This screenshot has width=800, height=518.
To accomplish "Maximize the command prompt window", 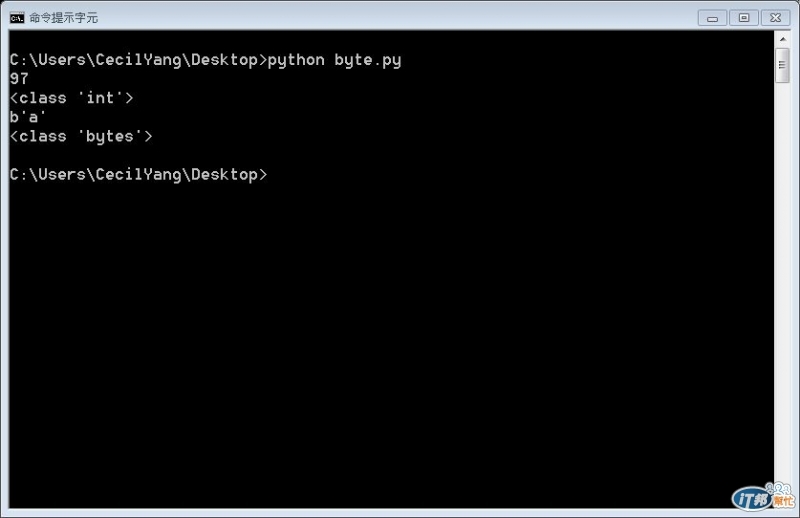I will (x=743, y=18).
